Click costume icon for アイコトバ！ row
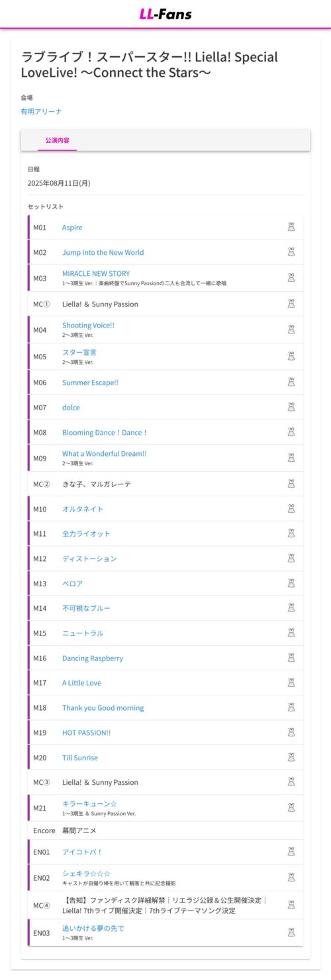This screenshot has width=331, height=980. point(291,852)
